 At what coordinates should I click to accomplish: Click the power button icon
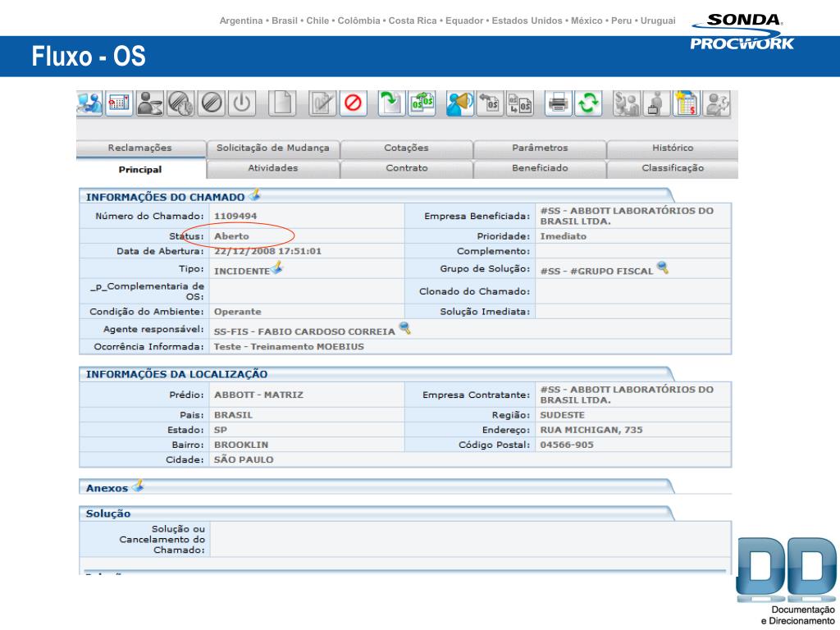click(x=242, y=103)
